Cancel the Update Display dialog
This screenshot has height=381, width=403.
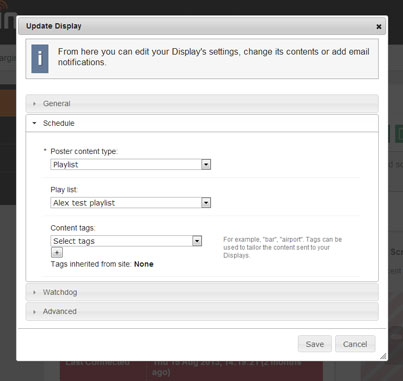[x=355, y=344]
